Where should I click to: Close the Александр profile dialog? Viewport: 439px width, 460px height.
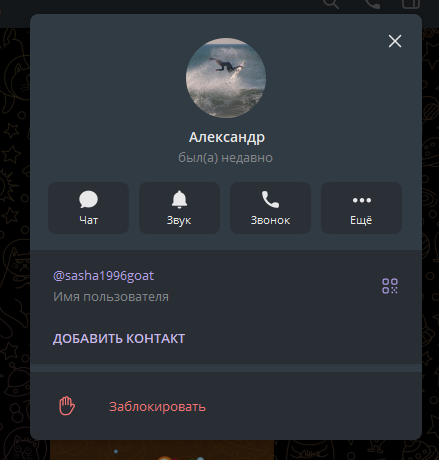(395, 41)
